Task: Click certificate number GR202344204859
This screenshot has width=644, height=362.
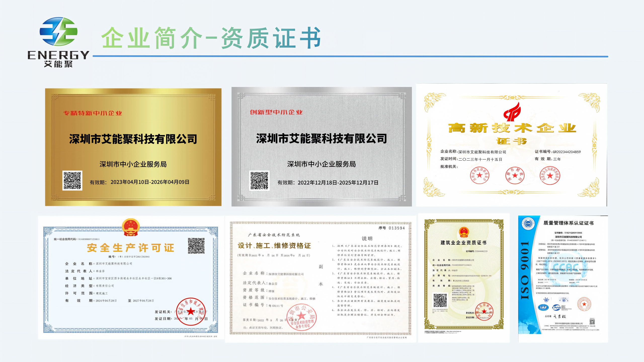Action: (x=567, y=152)
